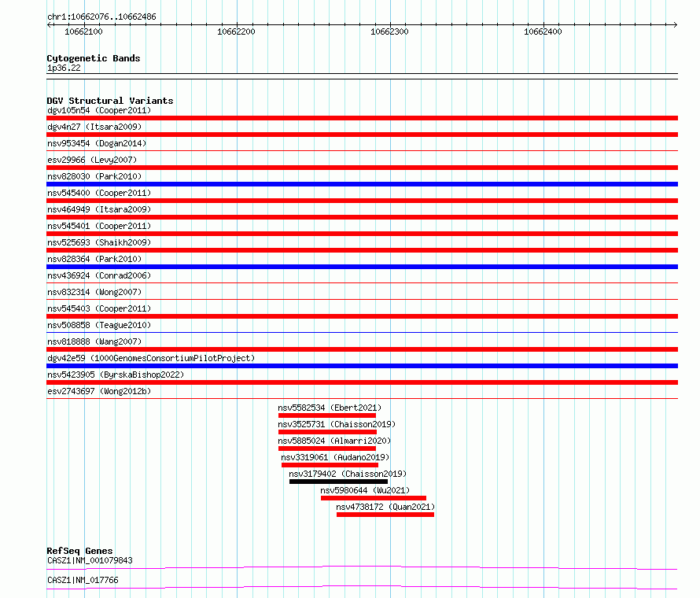The image size is (700, 598).
Task: Open variant nsv3319061 (Audano2019)
Action: tap(334, 457)
